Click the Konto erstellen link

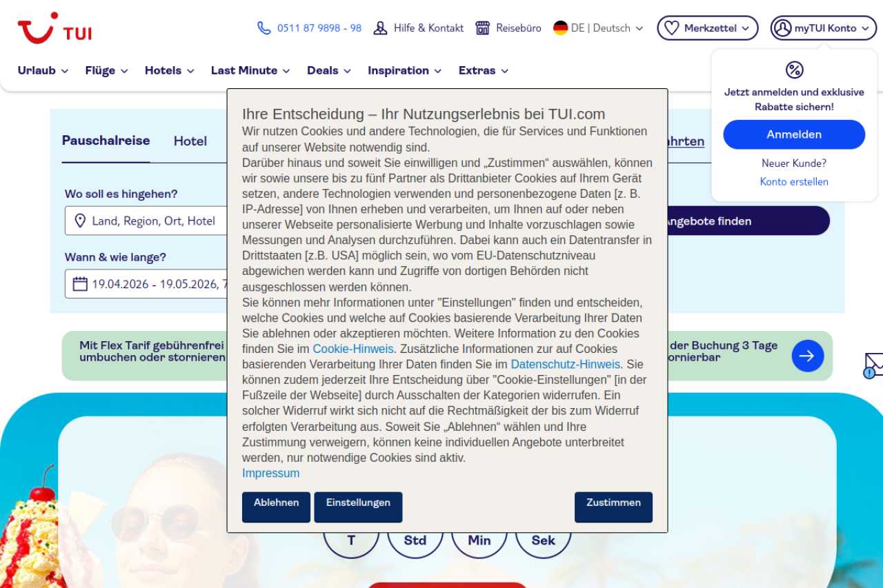click(x=794, y=182)
